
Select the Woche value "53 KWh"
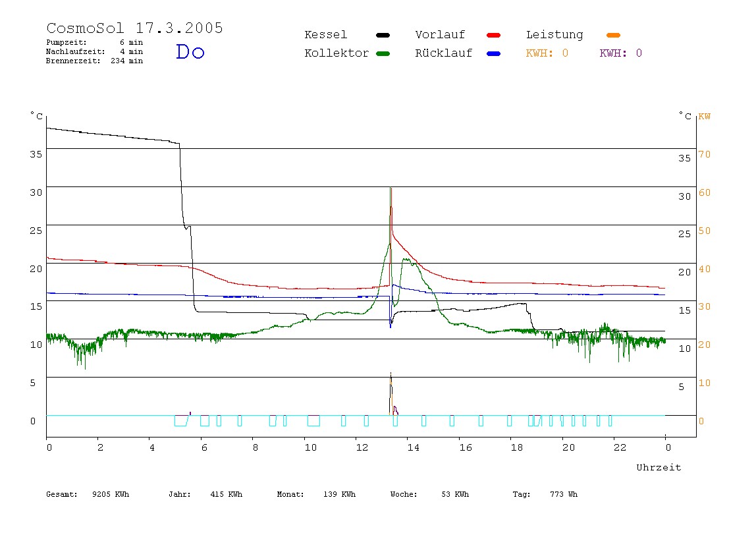[x=455, y=494]
